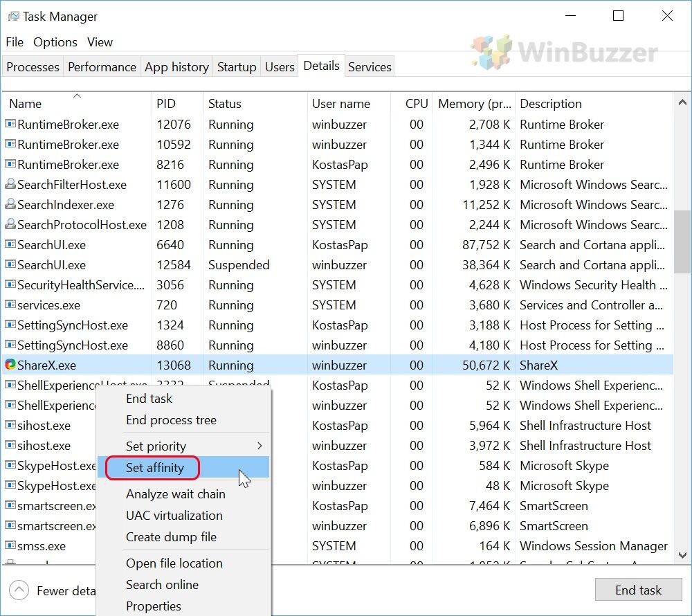Click the SearchIndexer.exe process icon

[9, 204]
